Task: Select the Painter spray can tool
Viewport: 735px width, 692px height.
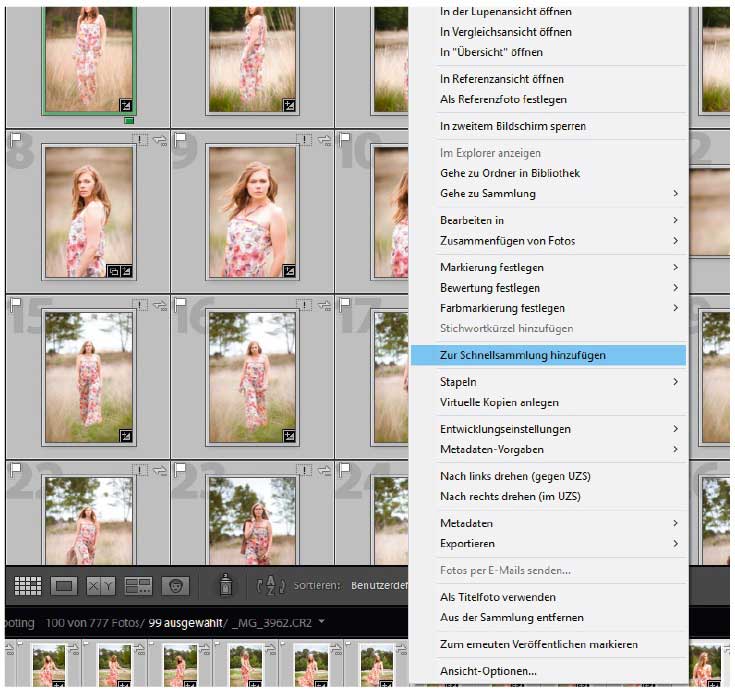Action: (x=227, y=586)
